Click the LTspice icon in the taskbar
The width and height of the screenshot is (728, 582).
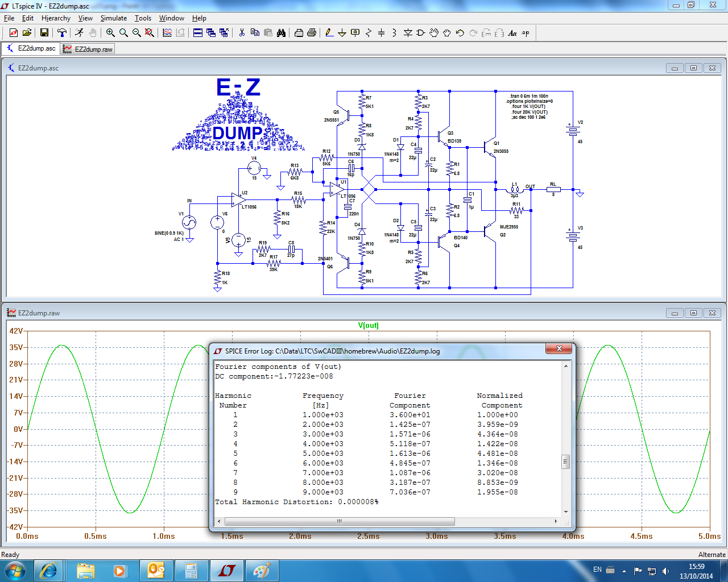pyautogui.click(x=227, y=571)
